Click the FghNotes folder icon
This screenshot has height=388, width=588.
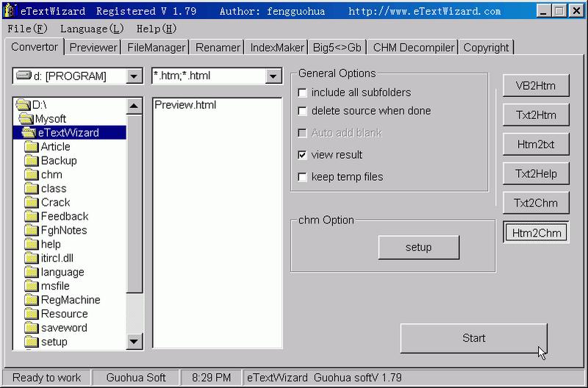point(32,230)
